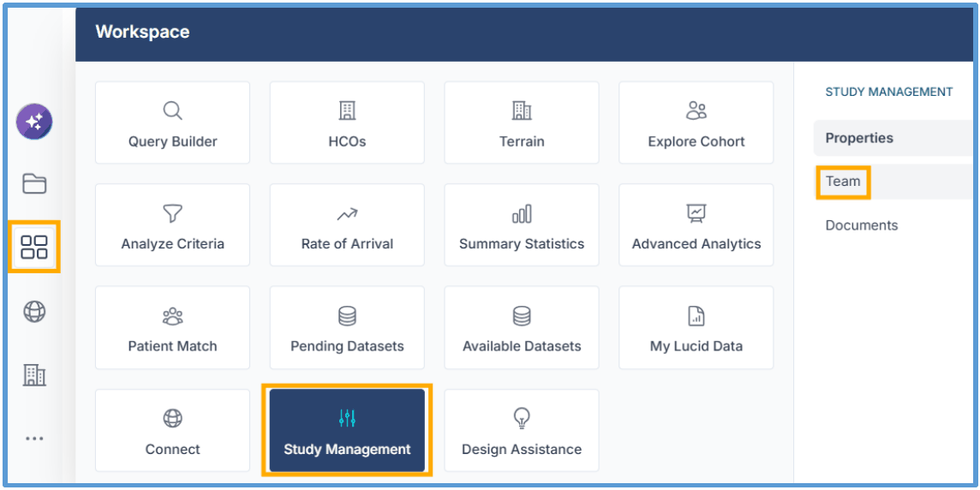Click the Workspace header title

(142, 31)
